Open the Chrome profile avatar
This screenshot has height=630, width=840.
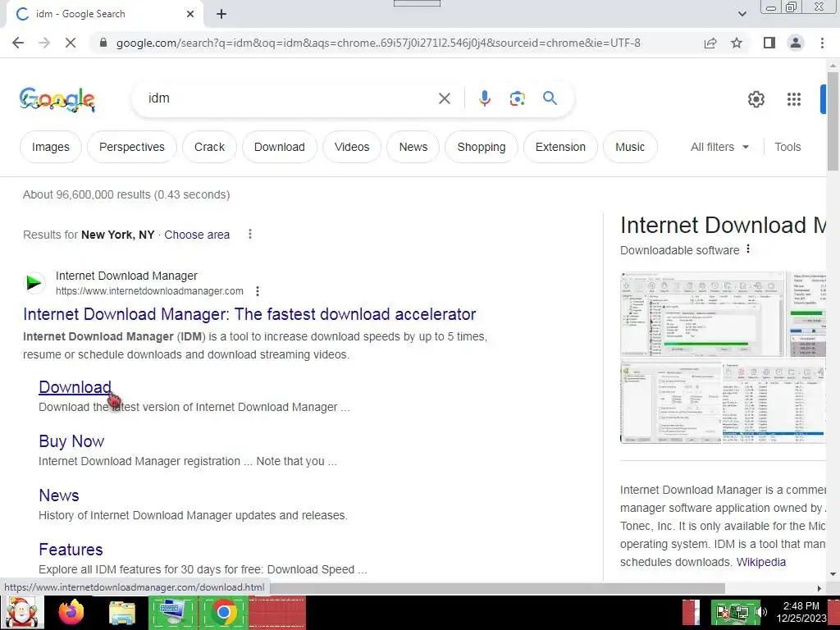pos(796,43)
